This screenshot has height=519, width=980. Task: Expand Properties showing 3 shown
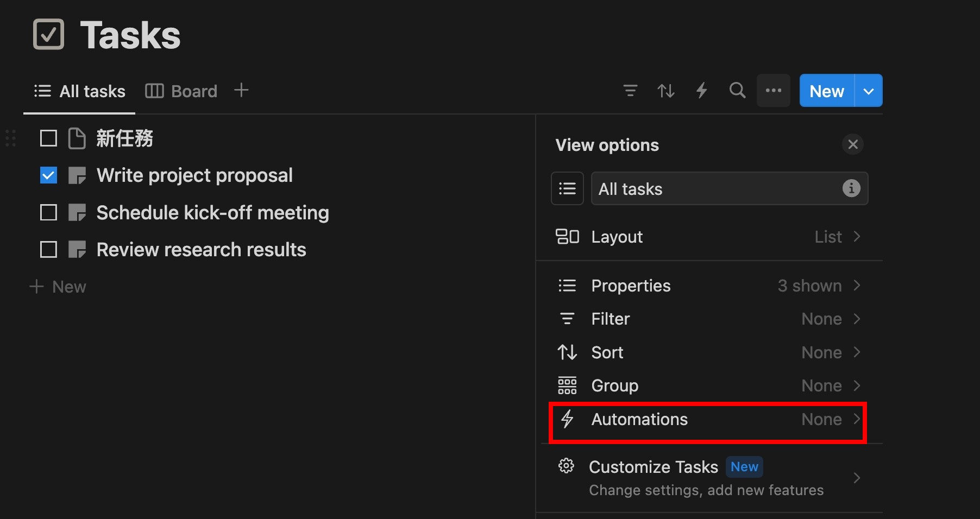(708, 286)
